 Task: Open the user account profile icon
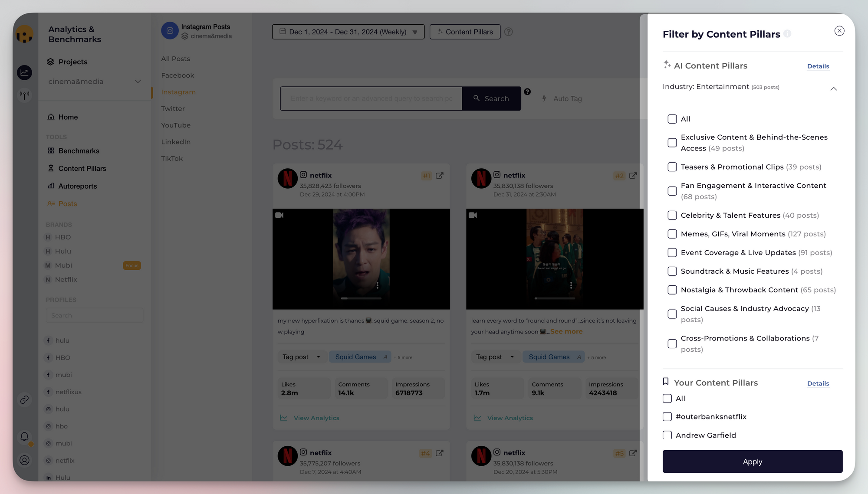(25, 460)
